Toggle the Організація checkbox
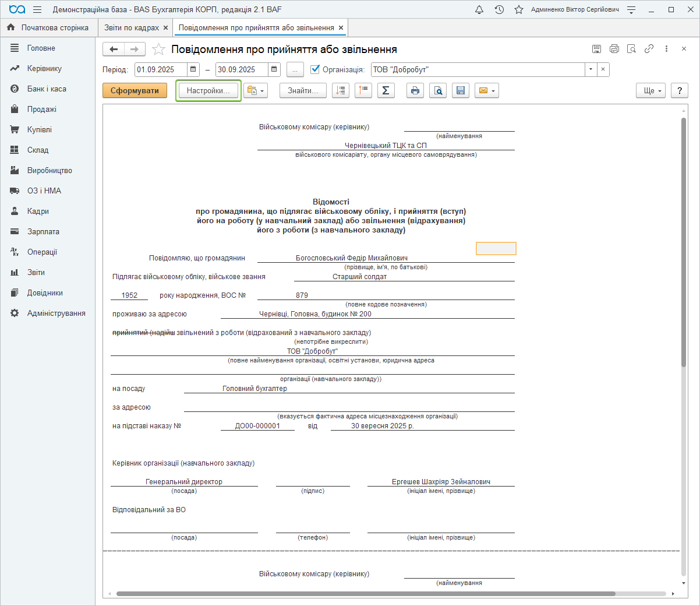The width and height of the screenshot is (700, 606). [315, 69]
